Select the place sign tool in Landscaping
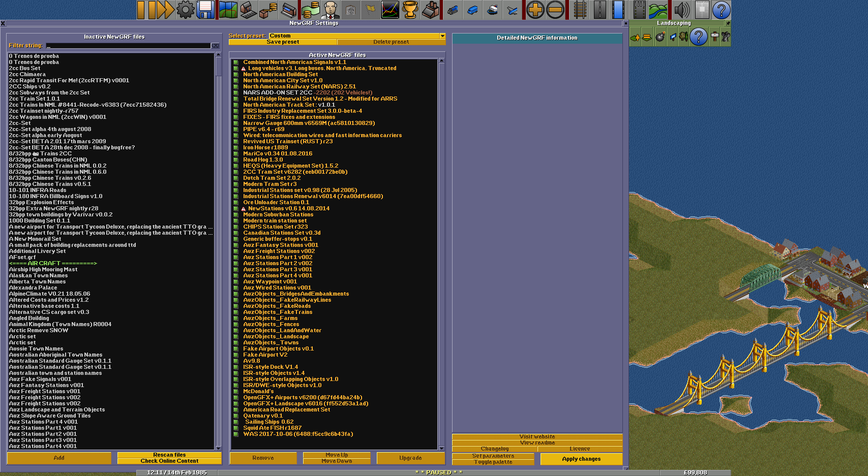 [x=714, y=37]
